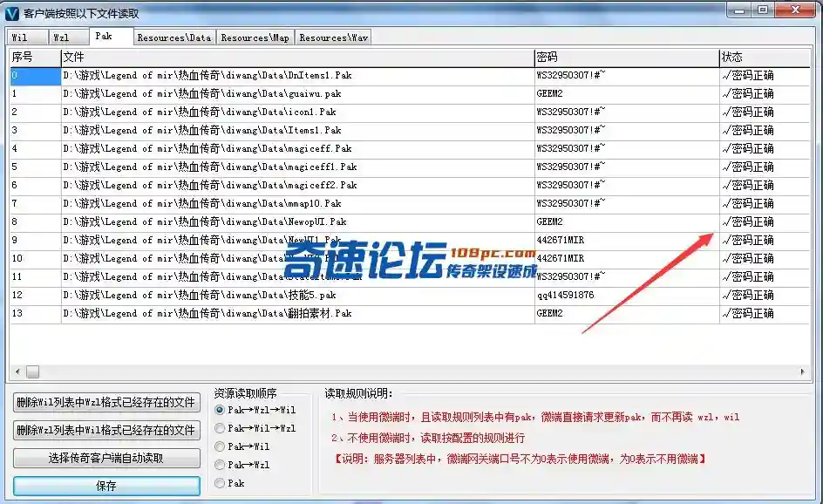Click password cell of DnItems1.Pak row
The width and height of the screenshot is (823, 504).
(627, 76)
